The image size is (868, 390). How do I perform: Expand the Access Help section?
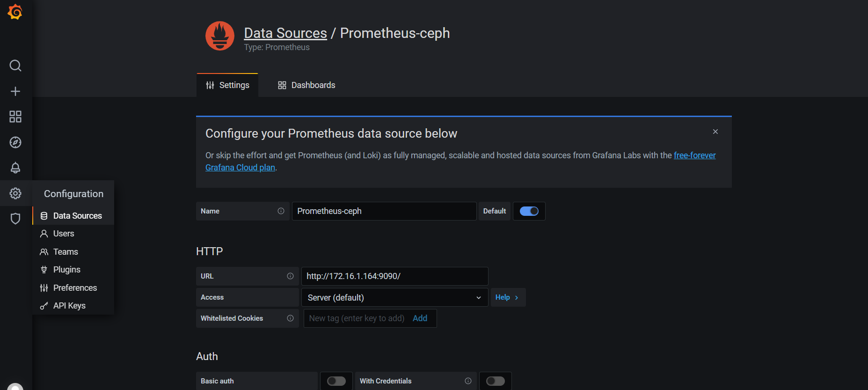pos(507,297)
